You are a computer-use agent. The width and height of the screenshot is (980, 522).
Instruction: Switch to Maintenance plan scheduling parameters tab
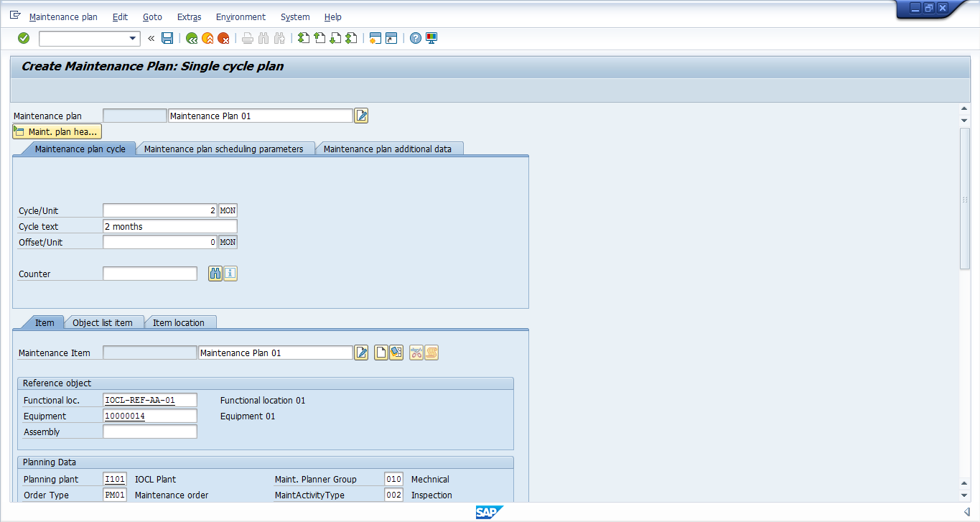(x=224, y=149)
